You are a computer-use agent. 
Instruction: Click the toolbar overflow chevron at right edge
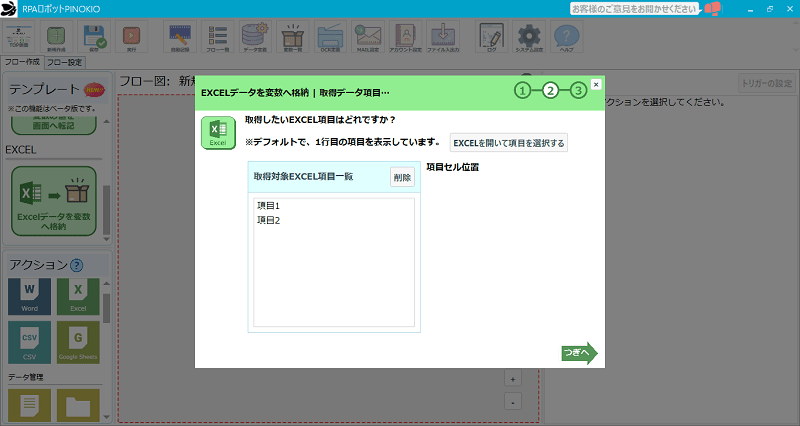coord(795,49)
